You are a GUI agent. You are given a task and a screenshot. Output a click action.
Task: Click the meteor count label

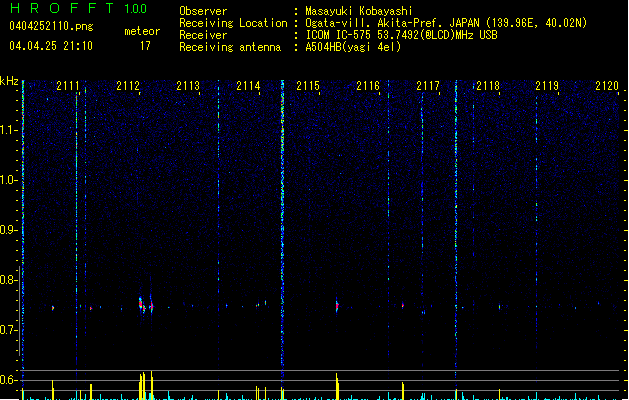(142, 31)
